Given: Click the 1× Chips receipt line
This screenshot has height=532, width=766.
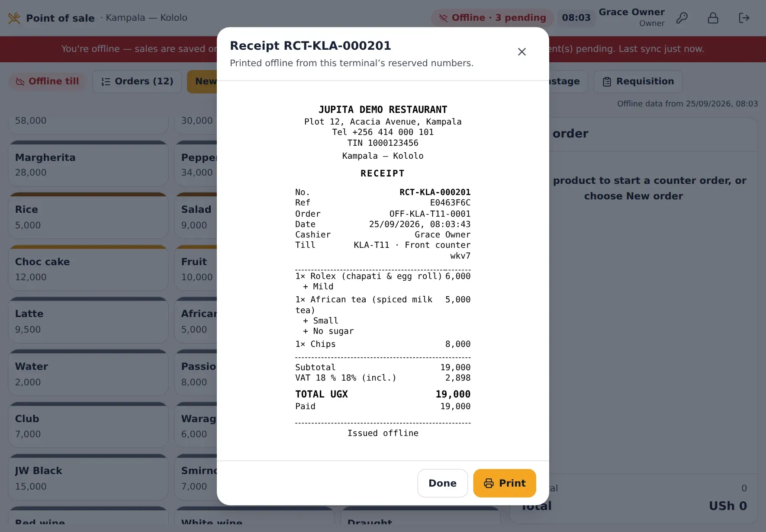Looking at the screenshot, I should click(383, 344).
